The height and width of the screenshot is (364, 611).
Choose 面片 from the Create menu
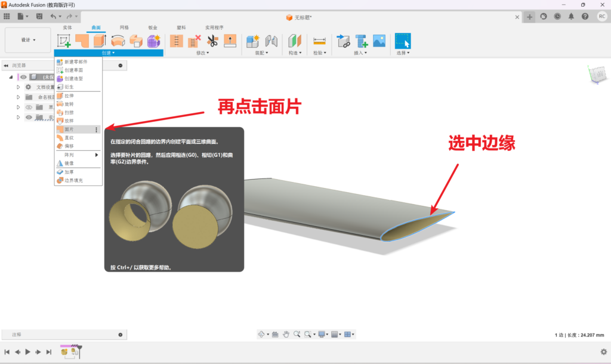coord(69,129)
